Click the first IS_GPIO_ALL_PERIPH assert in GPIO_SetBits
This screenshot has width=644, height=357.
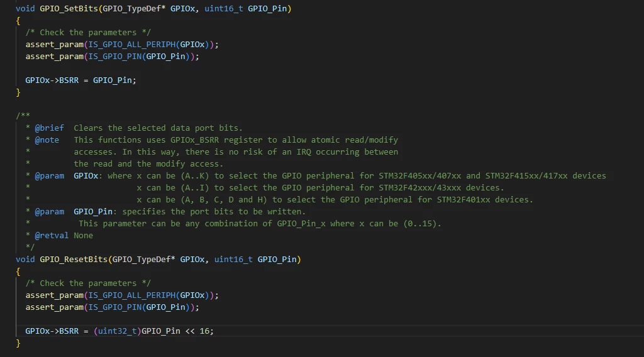pos(122,45)
